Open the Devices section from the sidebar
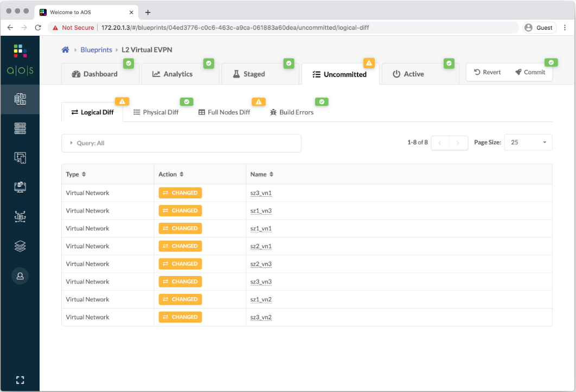This screenshot has width=576, height=392. pos(20,128)
